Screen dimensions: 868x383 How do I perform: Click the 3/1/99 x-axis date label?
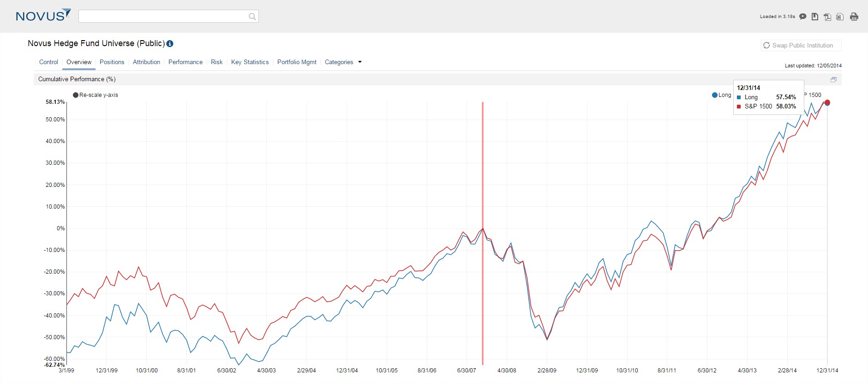point(66,371)
